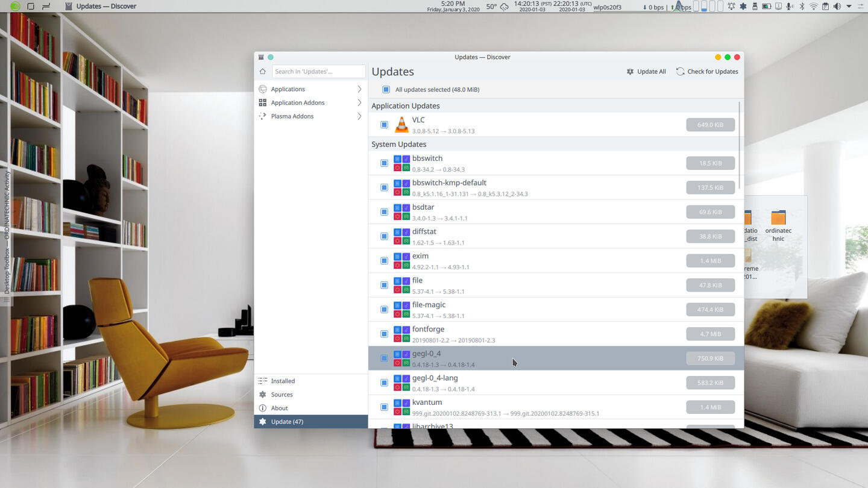The image size is (868, 488).
Task: Toggle the 'All updates selected' checkbox
Action: [386, 90]
